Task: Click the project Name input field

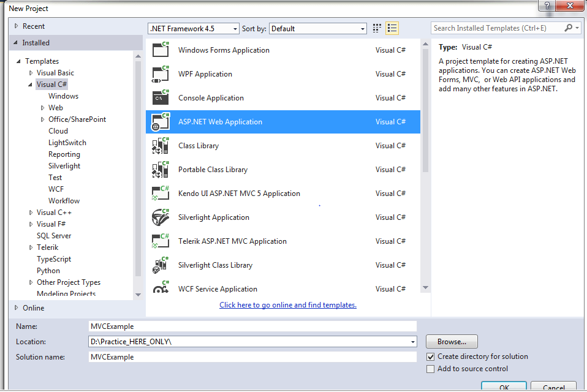Action: (x=252, y=326)
